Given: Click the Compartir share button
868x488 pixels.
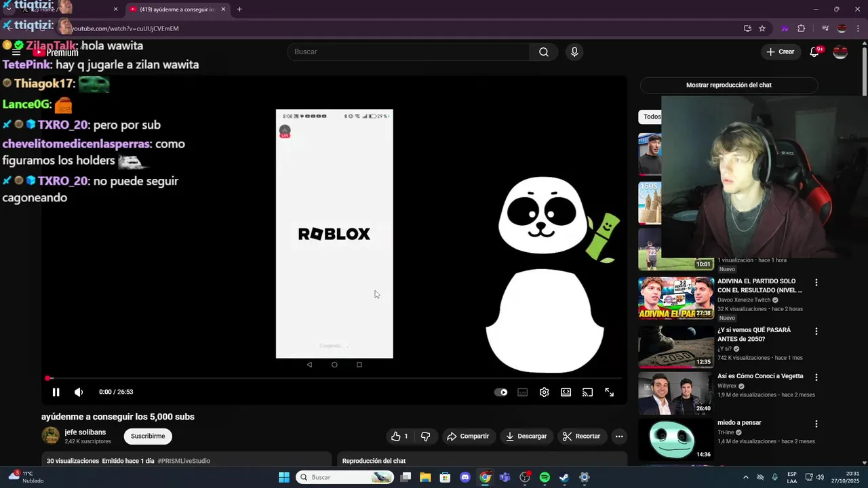Looking at the screenshot, I should (468, 436).
